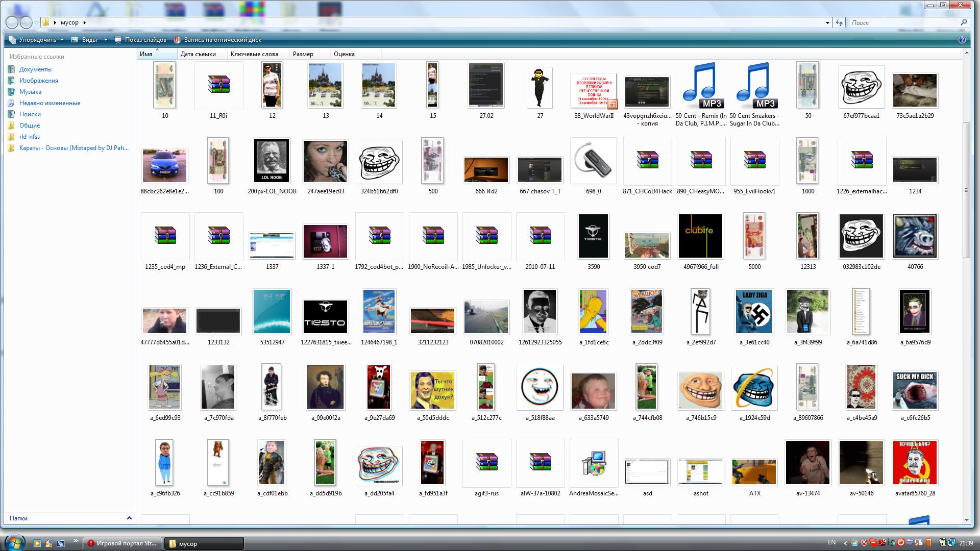Select the 88cbc262e8e1e2 blue car thumbnail

(x=165, y=166)
